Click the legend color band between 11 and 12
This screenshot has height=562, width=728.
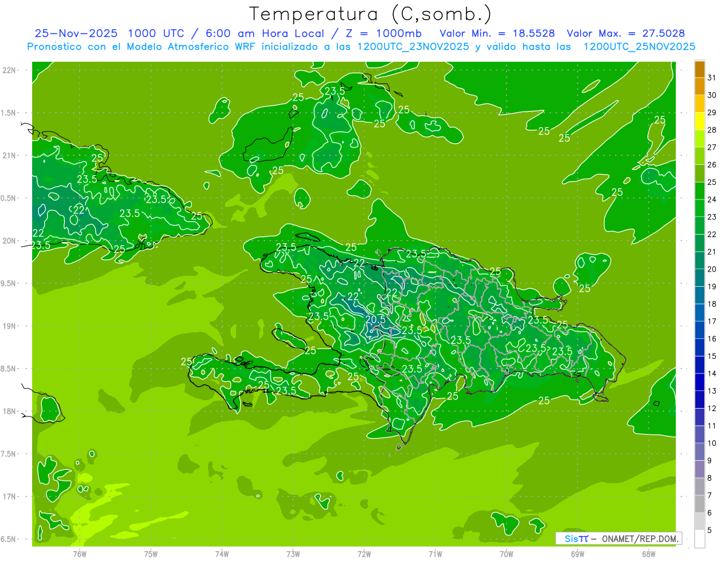coord(699,417)
